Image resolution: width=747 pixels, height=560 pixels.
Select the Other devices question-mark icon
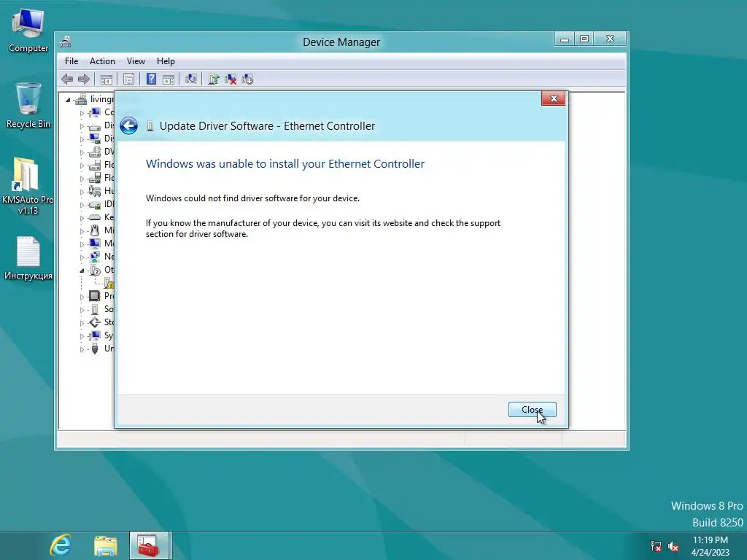[x=95, y=270]
